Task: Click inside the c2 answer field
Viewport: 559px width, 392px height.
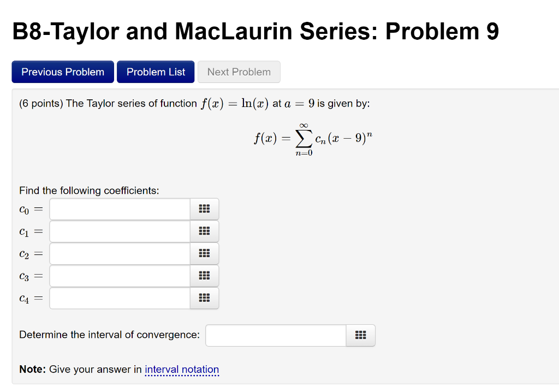Action: tap(119, 253)
